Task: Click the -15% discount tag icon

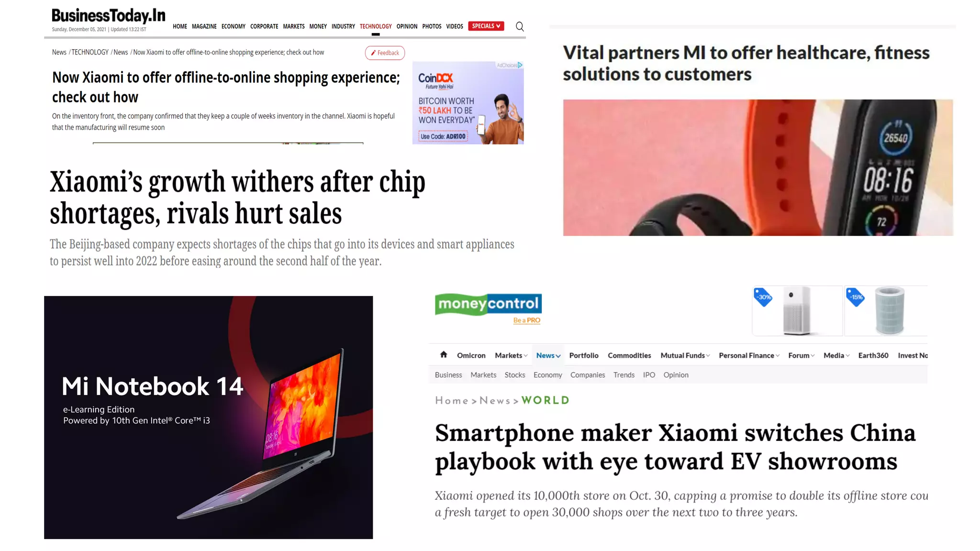Action: tap(856, 297)
